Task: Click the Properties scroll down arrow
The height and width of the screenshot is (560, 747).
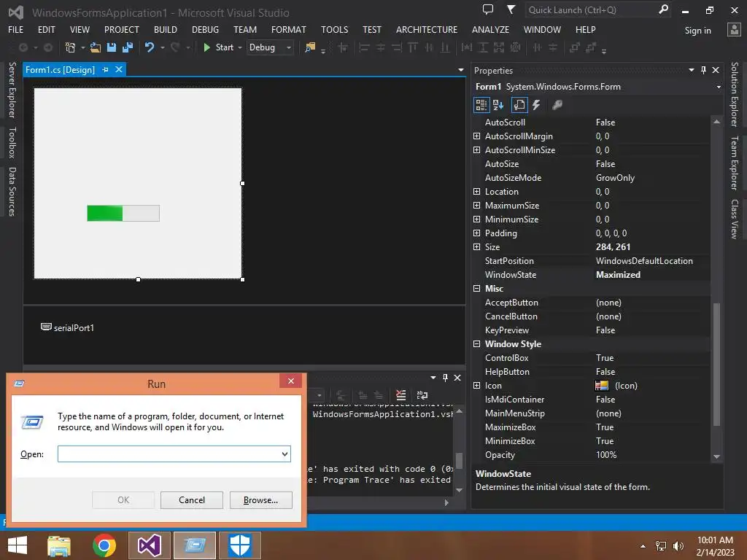Action: tap(716, 456)
